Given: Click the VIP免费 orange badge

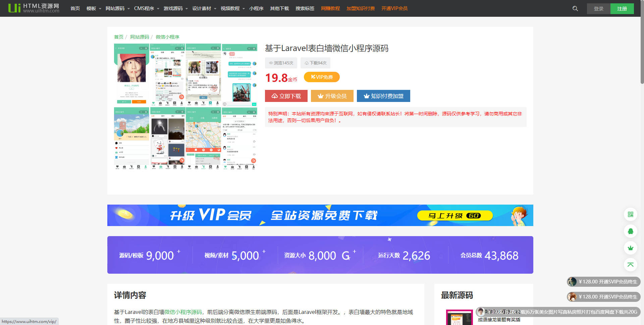Looking at the screenshot, I should pos(322,77).
